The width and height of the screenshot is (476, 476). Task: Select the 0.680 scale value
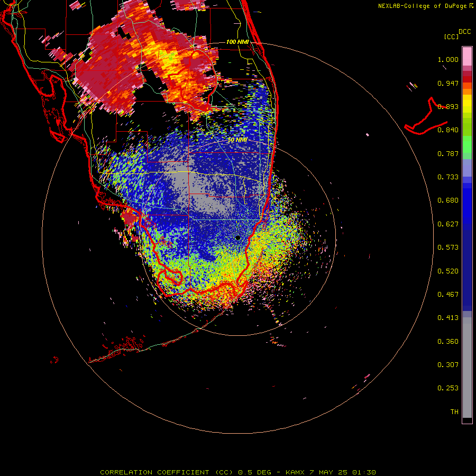point(448,200)
